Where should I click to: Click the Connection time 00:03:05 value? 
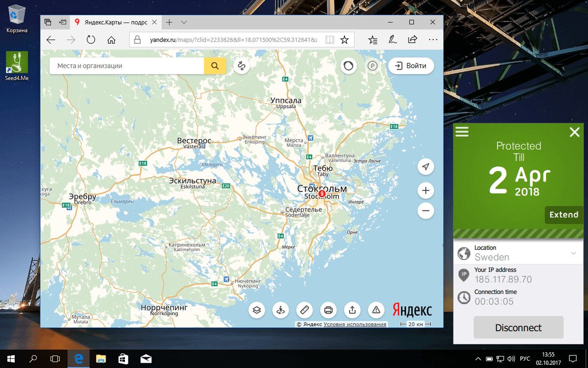coord(494,302)
